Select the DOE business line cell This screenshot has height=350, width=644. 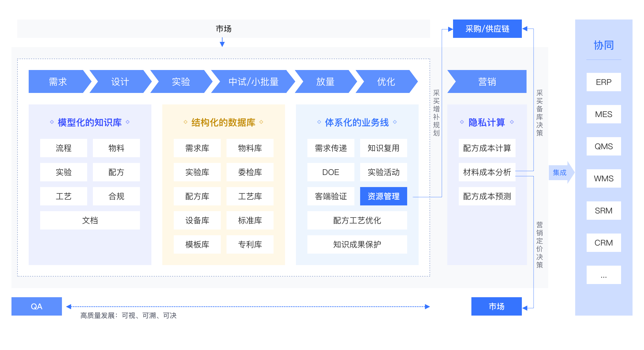click(331, 172)
